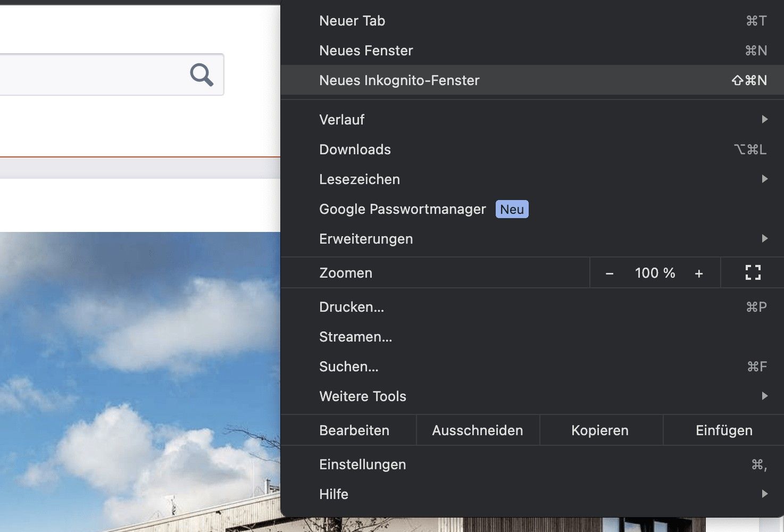The image size is (784, 532).
Task: Open a Neuer Tab
Action: point(352,21)
